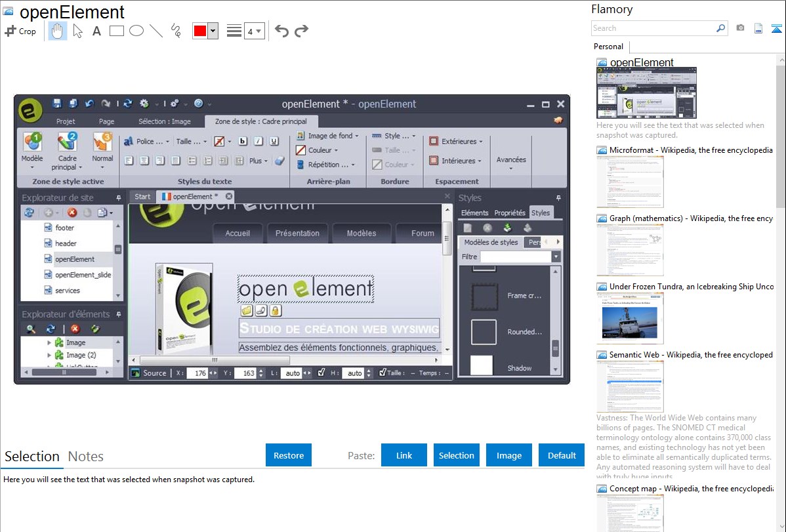The height and width of the screenshot is (532, 786).
Task: Click Flamory's redo arrow in top toolbar
Action: 301,31
